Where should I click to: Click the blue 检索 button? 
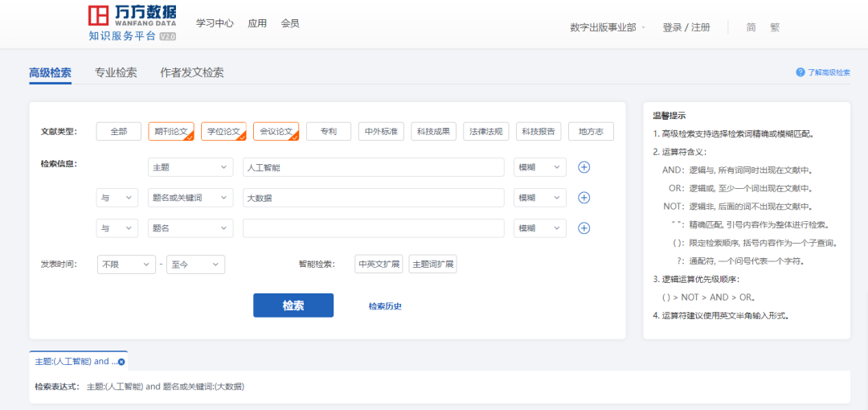click(x=293, y=305)
